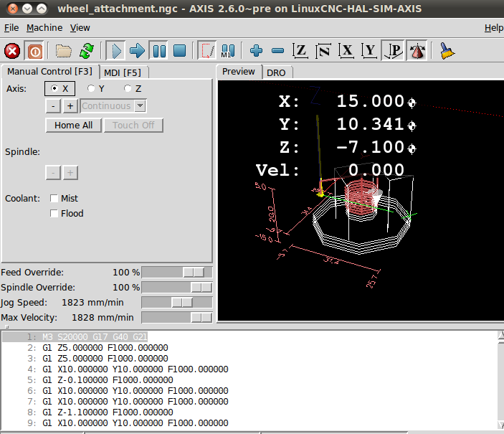Enable the Flood coolant checkbox
This screenshot has width=504, height=434.
54,214
